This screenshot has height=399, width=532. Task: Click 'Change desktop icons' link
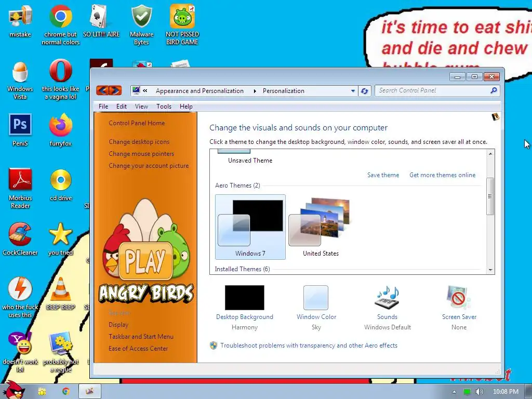click(139, 142)
